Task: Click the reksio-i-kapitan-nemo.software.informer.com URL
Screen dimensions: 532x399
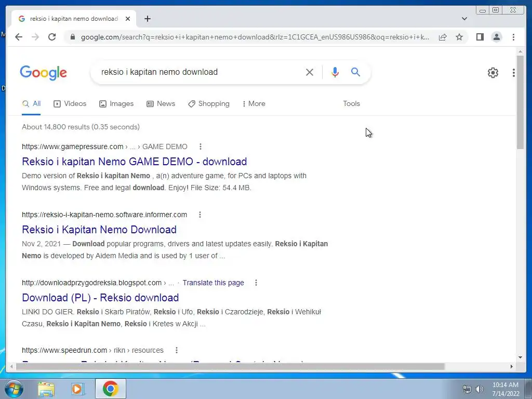Action: click(104, 215)
